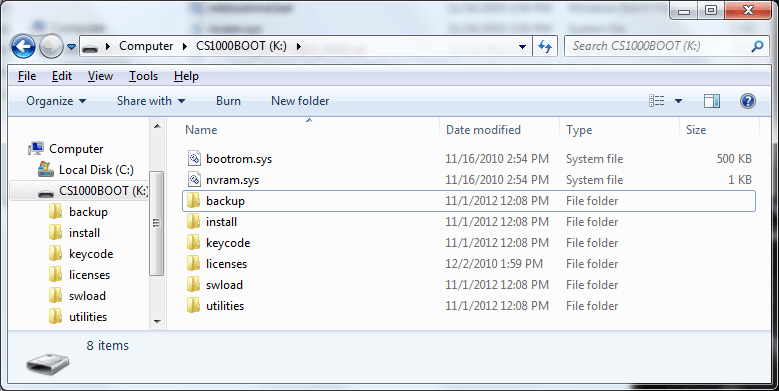779x391 pixels.
Task: Maximize the Explorer window
Action: pos(711,10)
